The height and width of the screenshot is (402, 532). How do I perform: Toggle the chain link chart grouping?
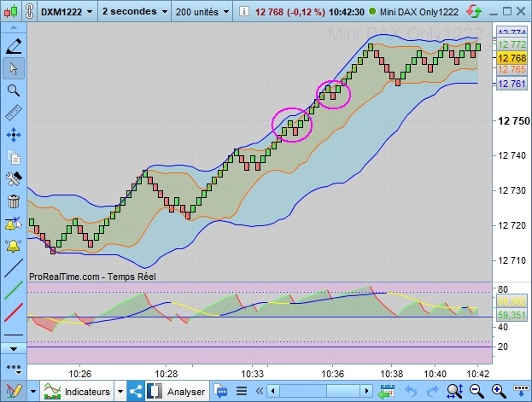click(30, 12)
